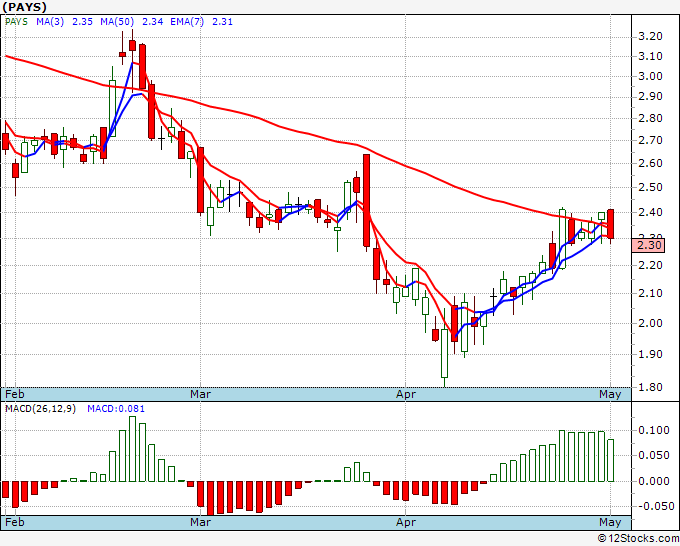Click the (PAYS) chart title
Image resolution: width=680 pixels, height=546 pixels.
point(24,7)
